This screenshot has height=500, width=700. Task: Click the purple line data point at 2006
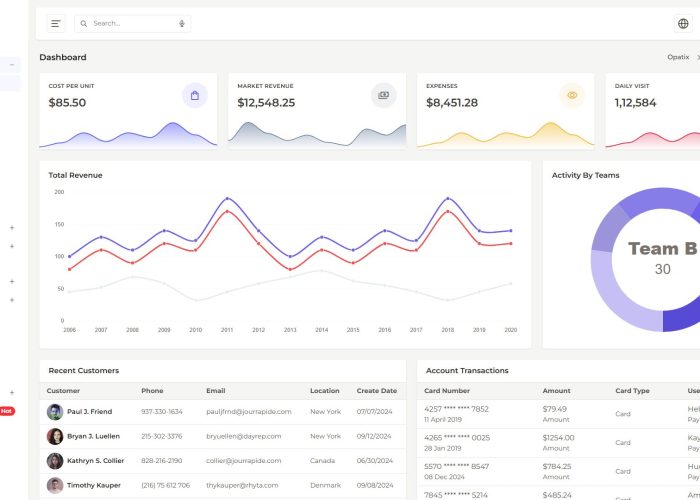coord(70,256)
